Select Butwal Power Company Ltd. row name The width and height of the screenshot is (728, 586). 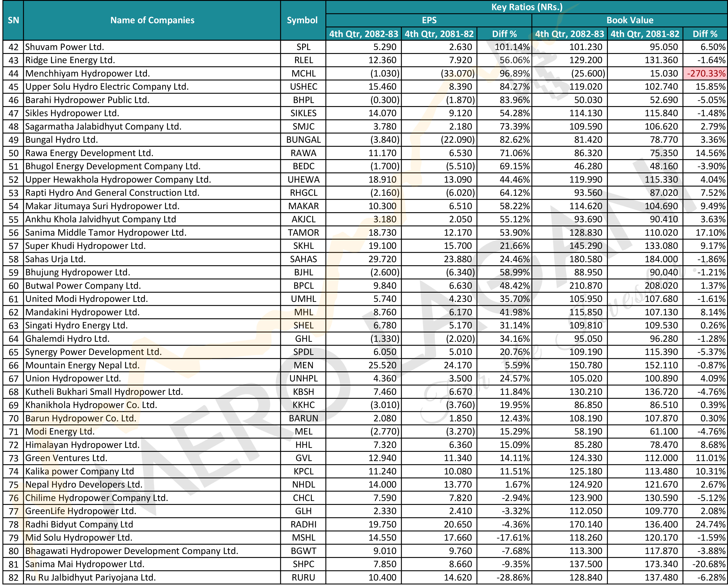click(83, 286)
